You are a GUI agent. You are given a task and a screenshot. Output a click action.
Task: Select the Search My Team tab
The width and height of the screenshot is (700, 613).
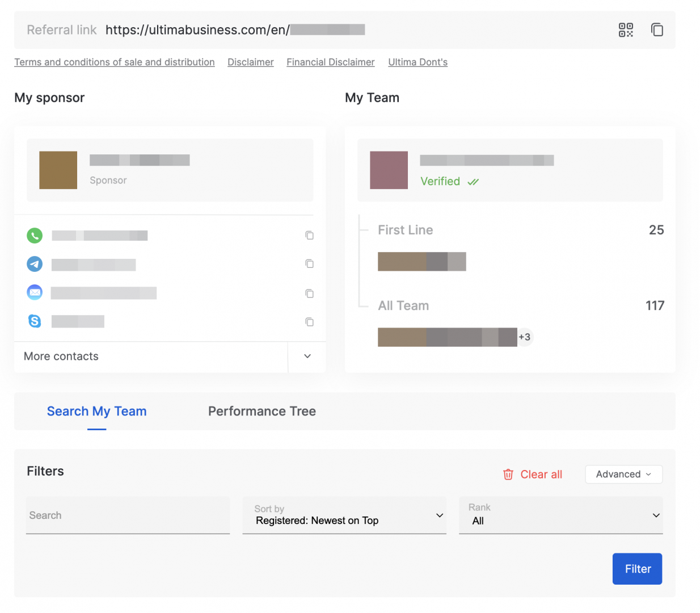click(96, 412)
